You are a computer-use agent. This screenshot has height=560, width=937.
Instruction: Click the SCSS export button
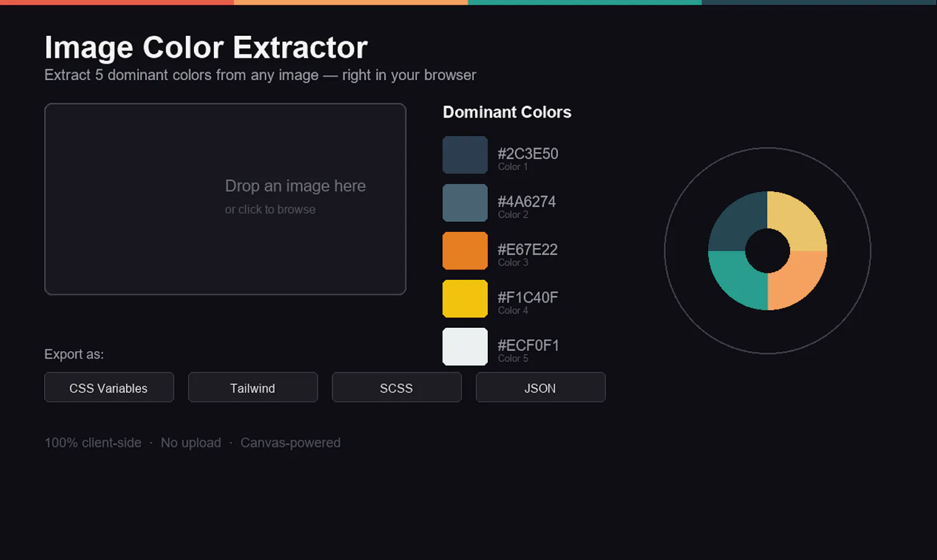396,387
